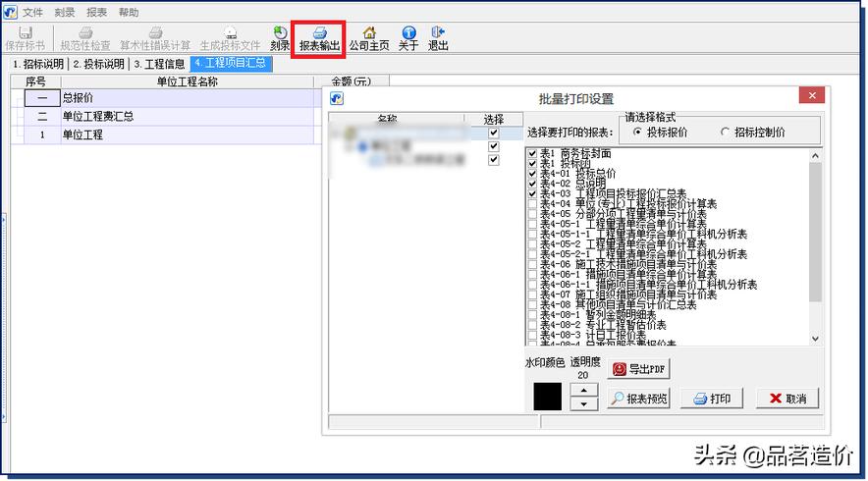Open the 公司主页 home icon

368,38
